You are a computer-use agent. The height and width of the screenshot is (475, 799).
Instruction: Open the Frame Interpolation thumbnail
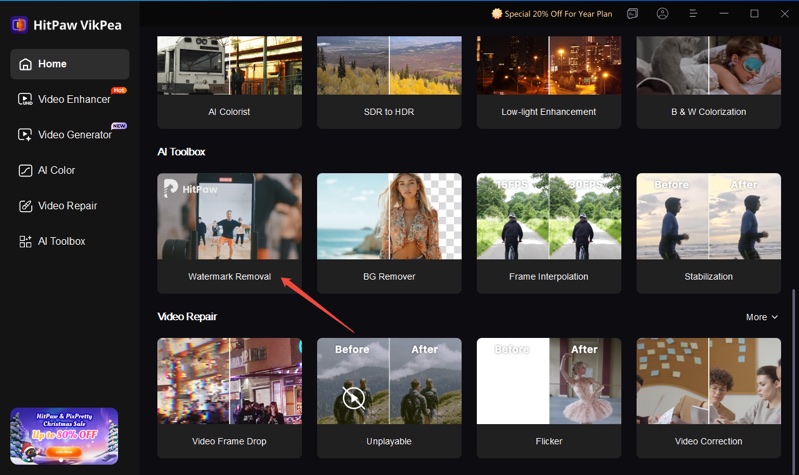point(549,216)
